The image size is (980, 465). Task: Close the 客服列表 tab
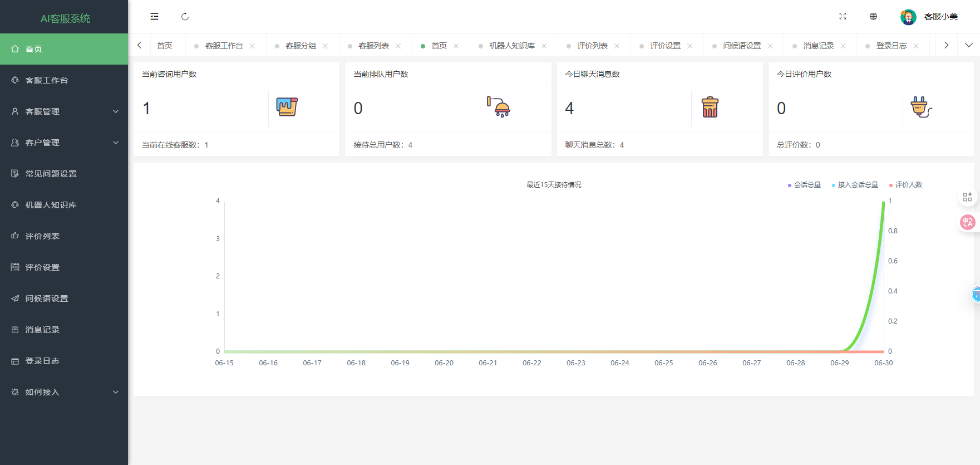click(398, 46)
